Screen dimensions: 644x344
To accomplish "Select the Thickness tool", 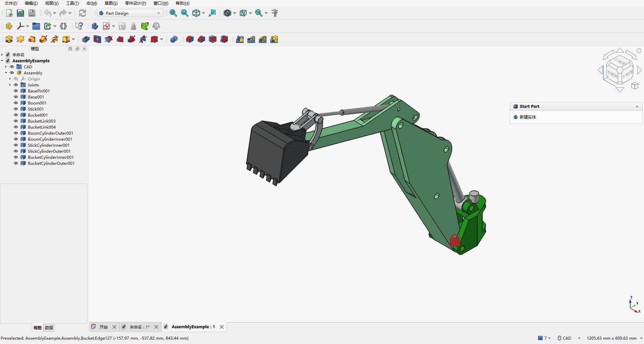I will click(224, 39).
